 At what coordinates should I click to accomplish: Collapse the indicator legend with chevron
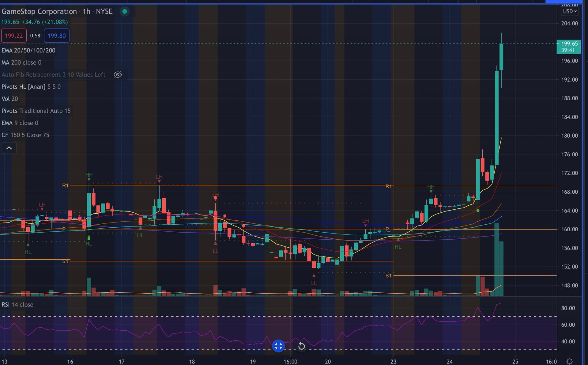click(x=9, y=148)
